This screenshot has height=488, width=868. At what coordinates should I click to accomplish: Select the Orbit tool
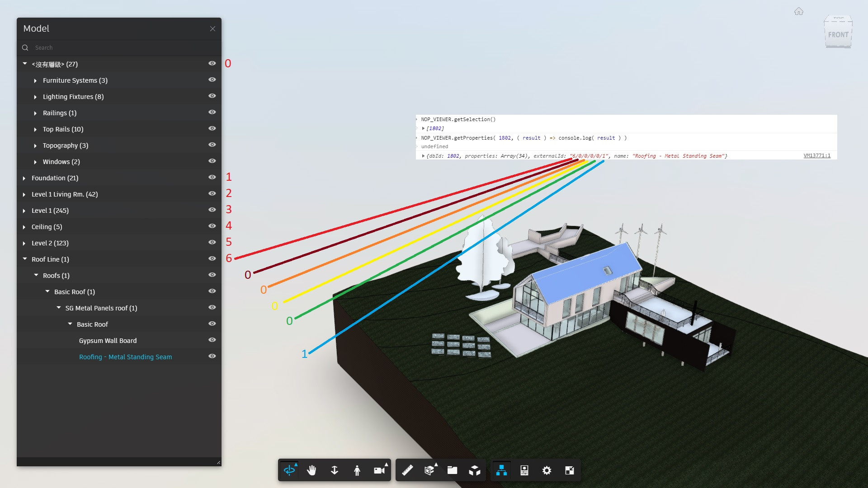289,470
